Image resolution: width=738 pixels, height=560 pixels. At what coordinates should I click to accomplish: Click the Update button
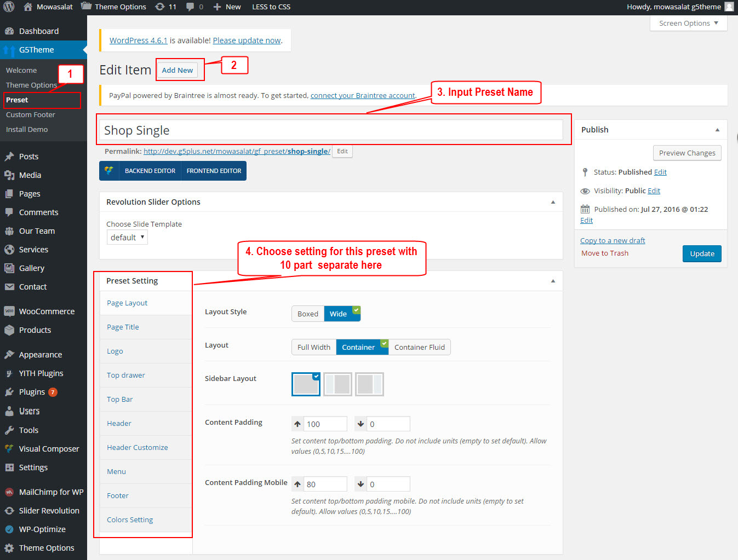[702, 254]
